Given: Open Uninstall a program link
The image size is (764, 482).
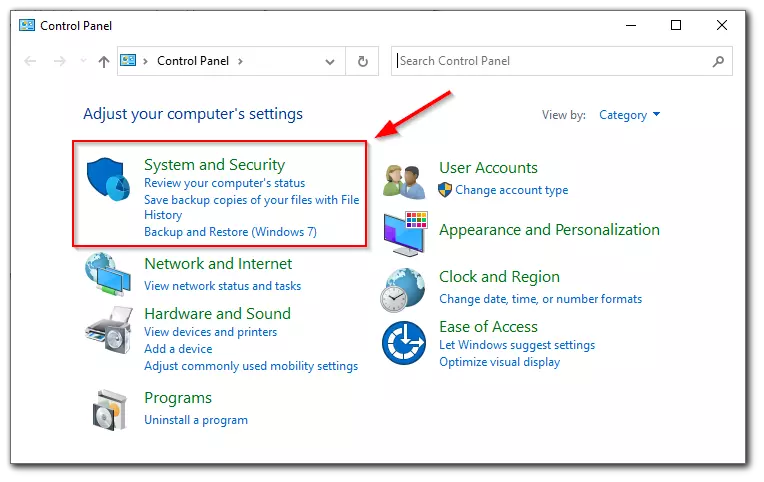Looking at the screenshot, I should click(196, 420).
